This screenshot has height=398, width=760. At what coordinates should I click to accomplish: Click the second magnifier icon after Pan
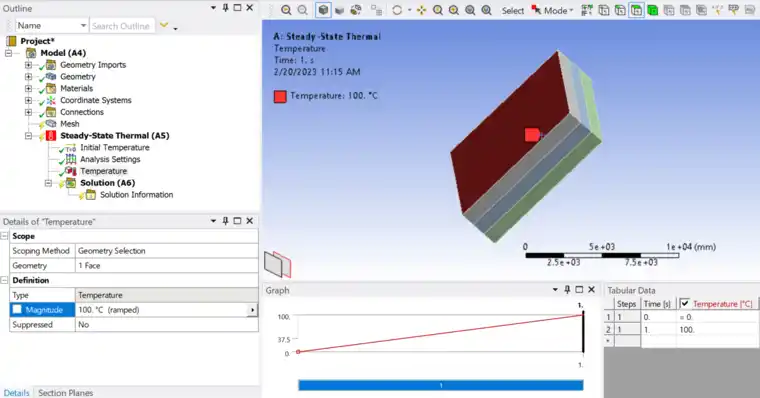click(x=454, y=10)
